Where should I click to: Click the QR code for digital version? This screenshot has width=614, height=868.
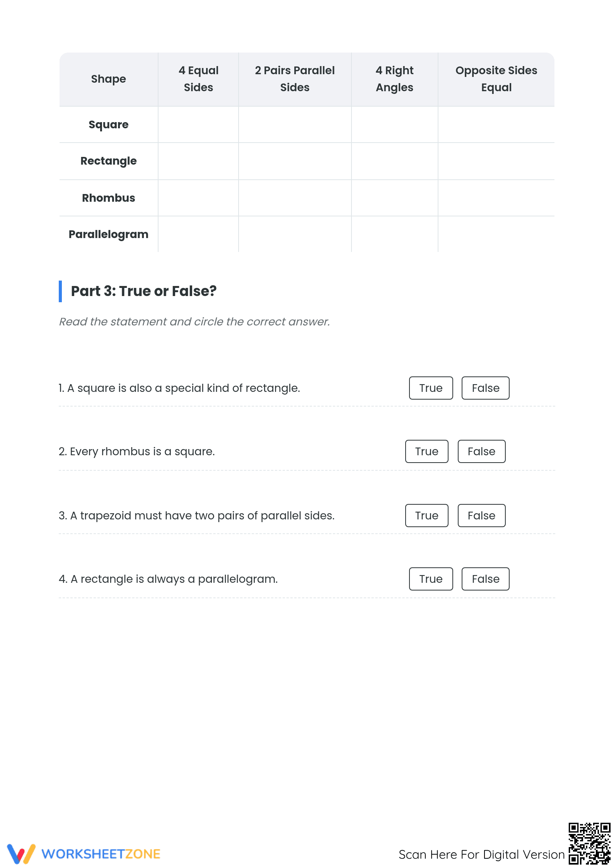(589, 843)
